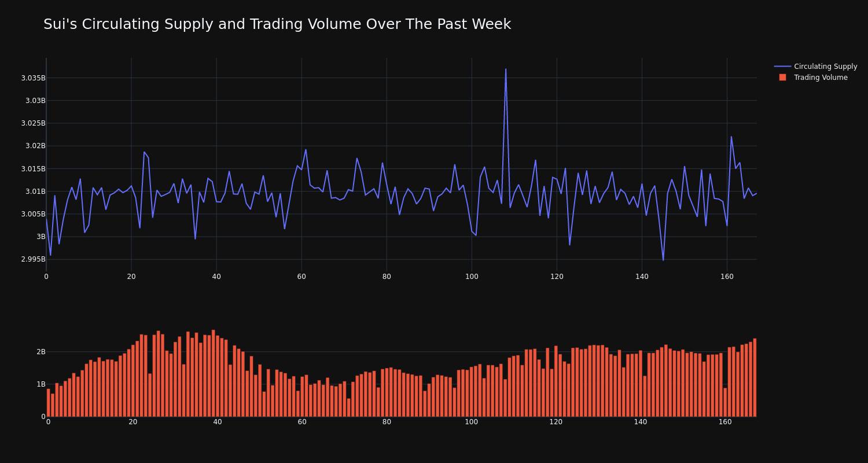
Task: Click the 3.025B y-axis label
Action: (x=33, y=123)
